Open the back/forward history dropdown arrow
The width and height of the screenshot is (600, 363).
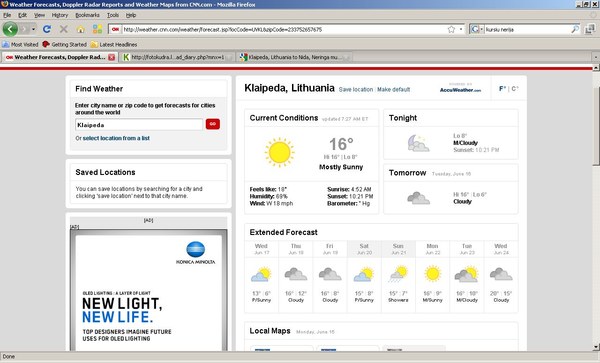click(x=34, y=29)
